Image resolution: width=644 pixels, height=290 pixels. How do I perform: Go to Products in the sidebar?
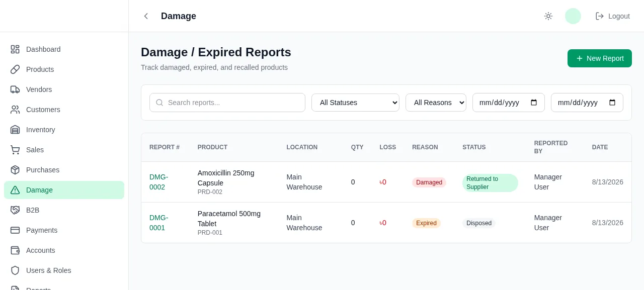point(64,69)
